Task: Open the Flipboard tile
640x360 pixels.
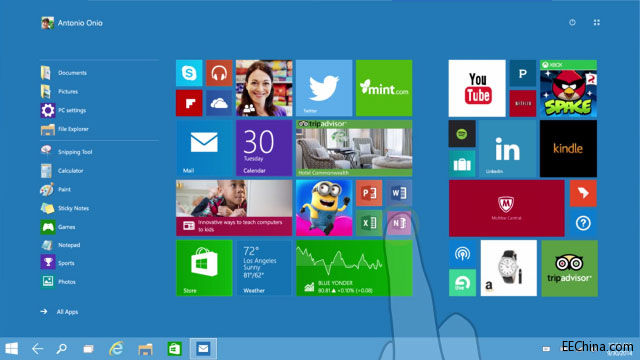Action: pyautogui.click(x=189, y=103)
